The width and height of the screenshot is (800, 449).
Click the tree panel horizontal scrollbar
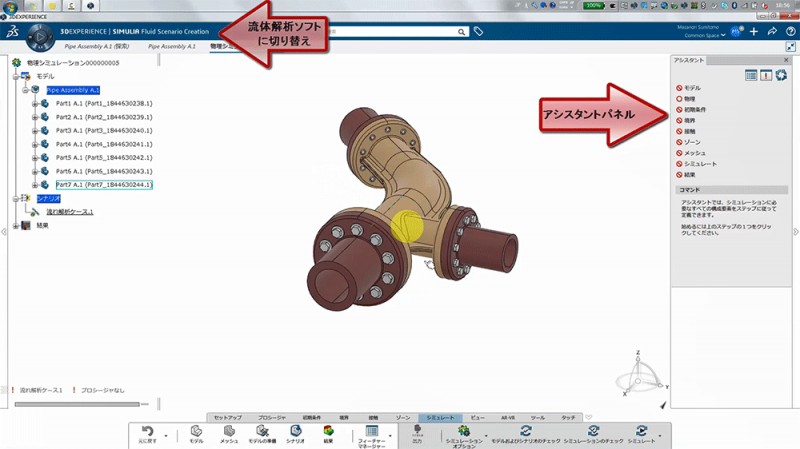(77, 404)
